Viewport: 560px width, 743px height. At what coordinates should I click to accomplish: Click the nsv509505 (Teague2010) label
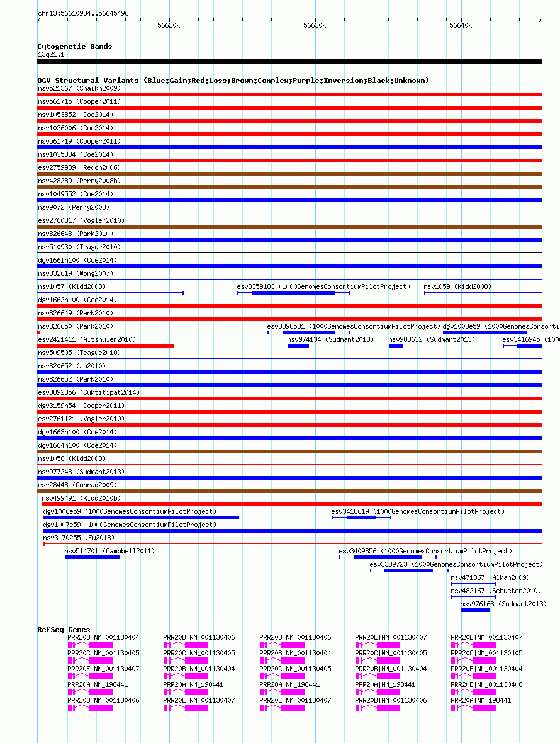pyautogui.click(x=79, y=353)
